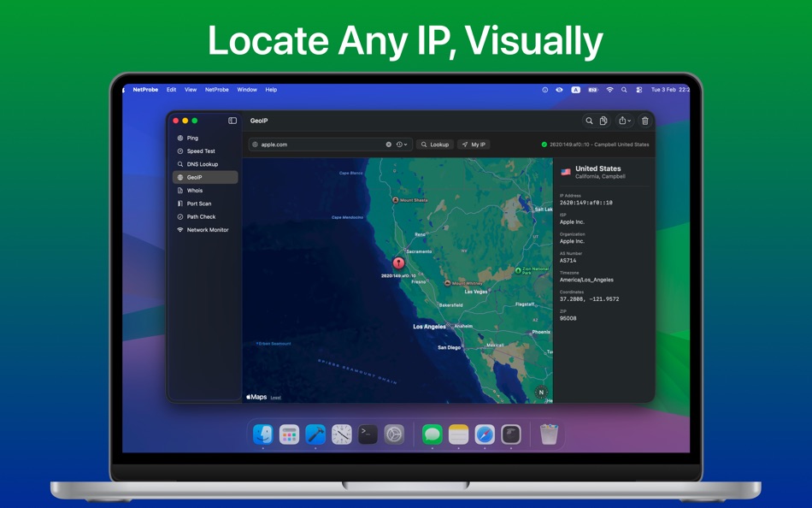Click the My IP button
812x508 pixels.
click(474, 144)
